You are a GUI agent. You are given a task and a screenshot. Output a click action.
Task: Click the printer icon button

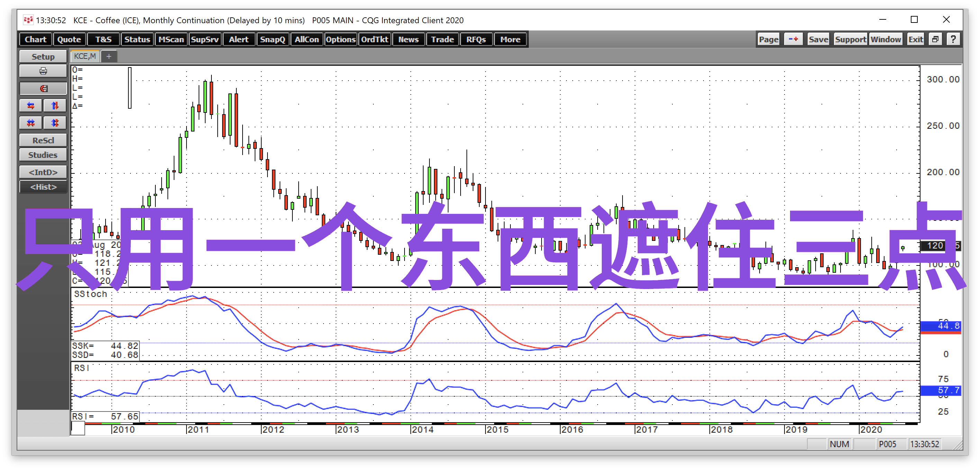43,71
